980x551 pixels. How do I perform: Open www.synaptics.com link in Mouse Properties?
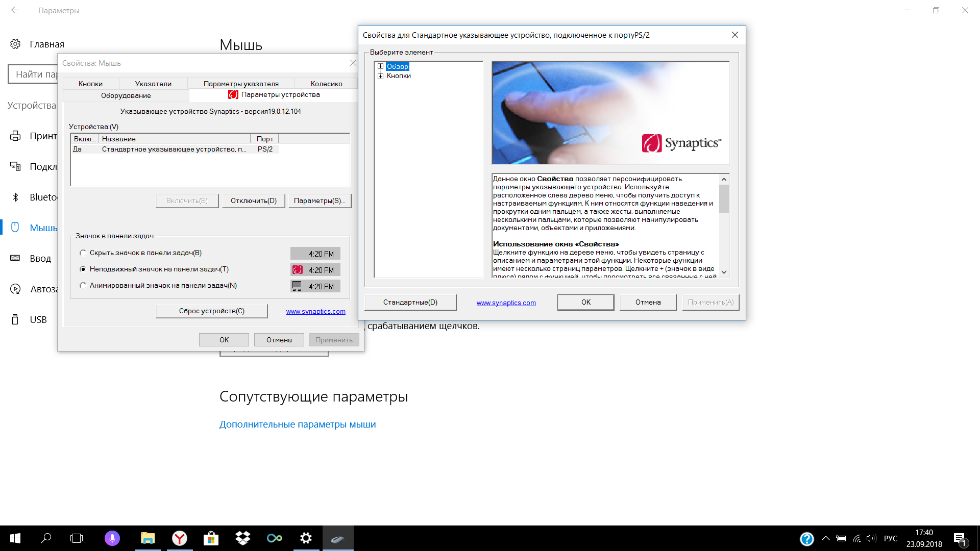[x=316, y=312]
